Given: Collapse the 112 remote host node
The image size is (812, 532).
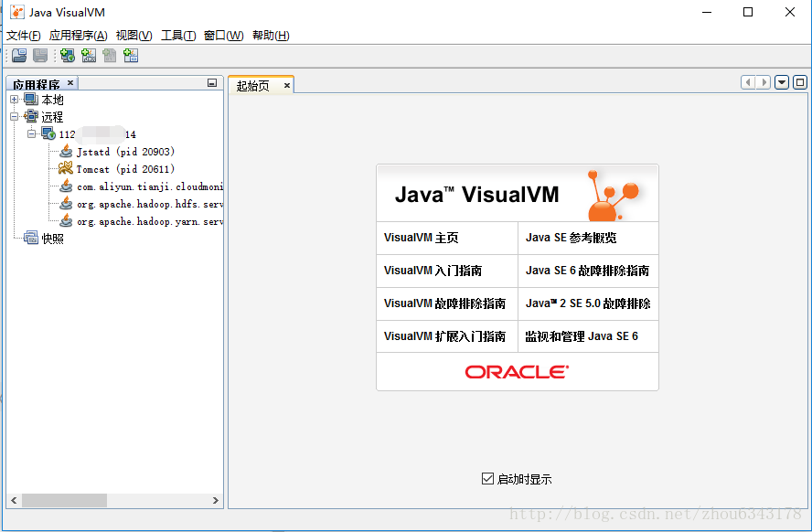Looking at the screenshot, I should 32,133.
